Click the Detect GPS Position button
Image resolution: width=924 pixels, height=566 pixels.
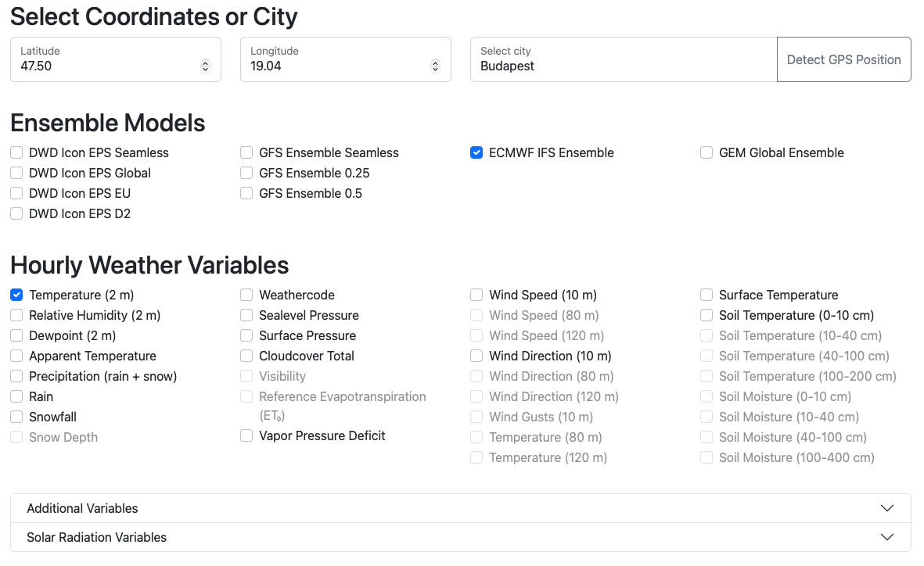tap(843, 59)
